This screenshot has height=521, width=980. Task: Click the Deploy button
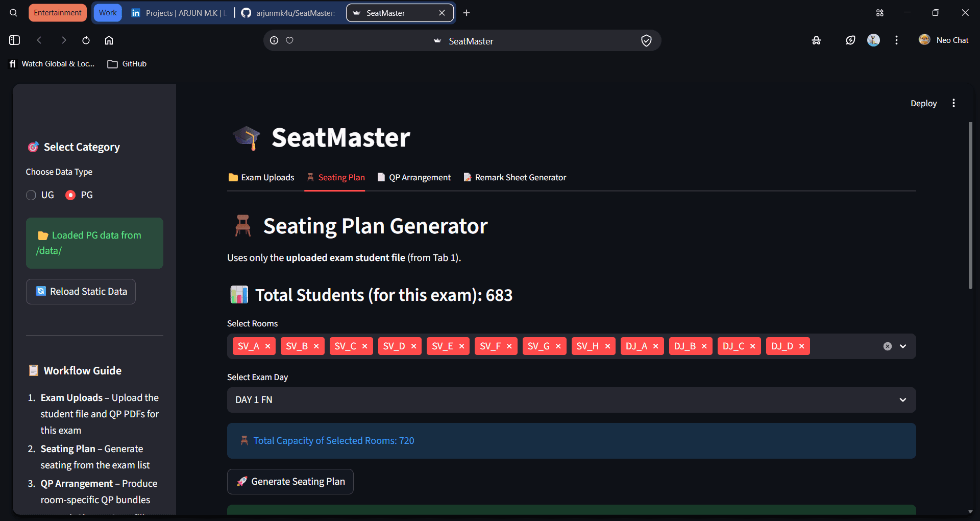tap(923, 103)
